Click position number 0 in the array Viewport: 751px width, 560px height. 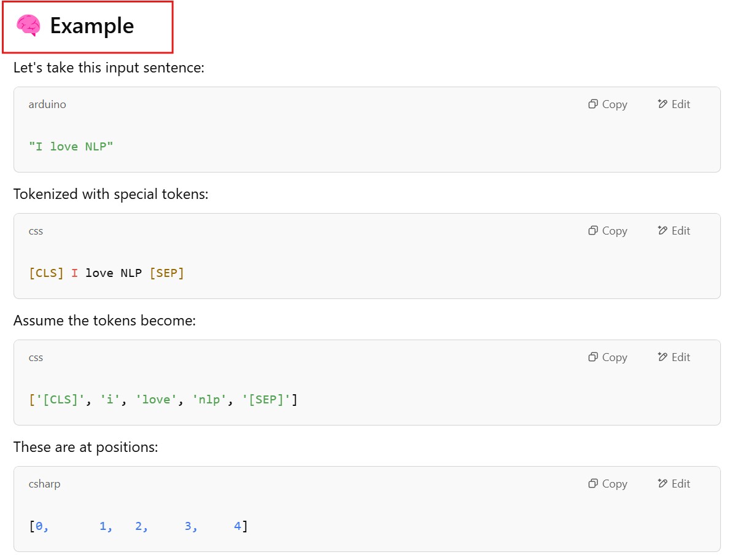tap(39, 526)
